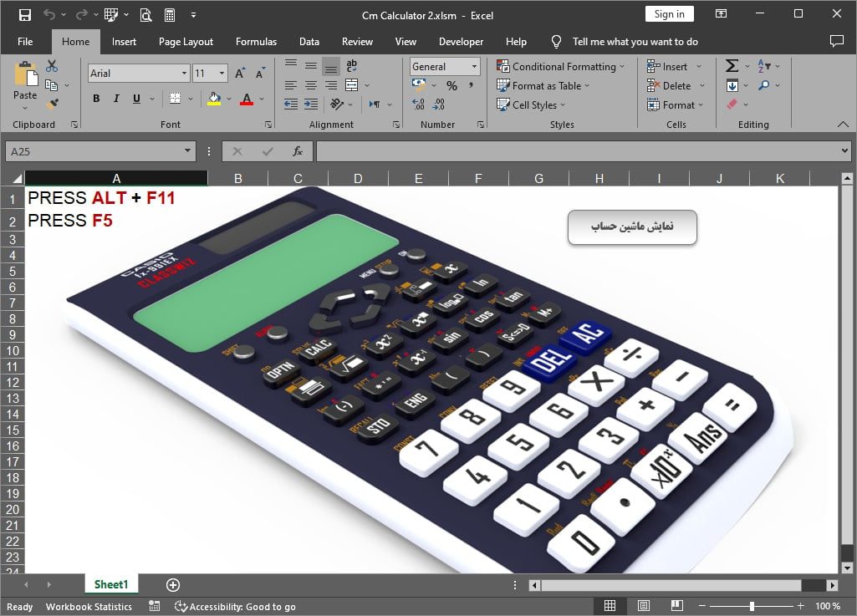Launch the Calculator quick access icon
Image resolution: width=857 pixels, height=616 pixels.
coord(170,15)
